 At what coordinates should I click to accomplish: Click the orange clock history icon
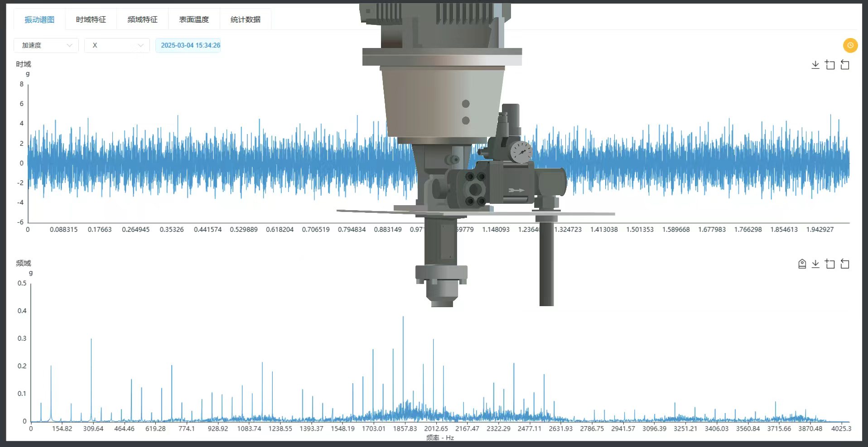[850, 45]
